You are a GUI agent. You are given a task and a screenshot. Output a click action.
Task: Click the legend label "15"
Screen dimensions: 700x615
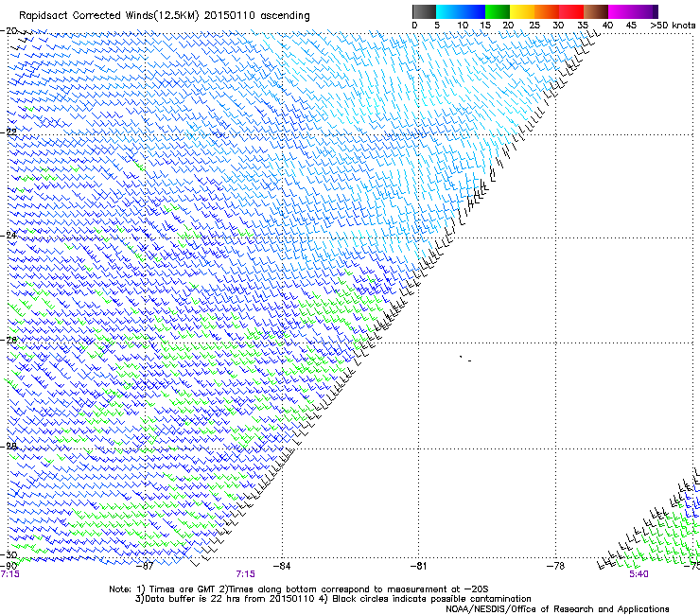(x=485, y=25)
